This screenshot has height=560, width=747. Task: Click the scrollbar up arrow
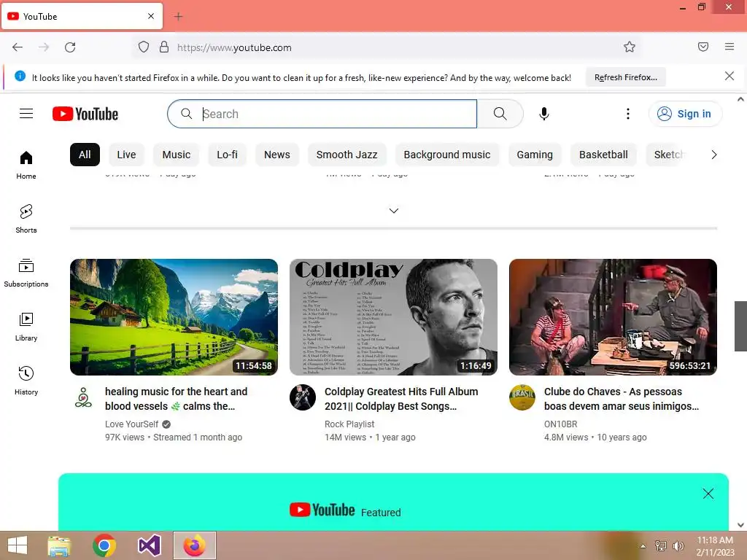(740, 99)
